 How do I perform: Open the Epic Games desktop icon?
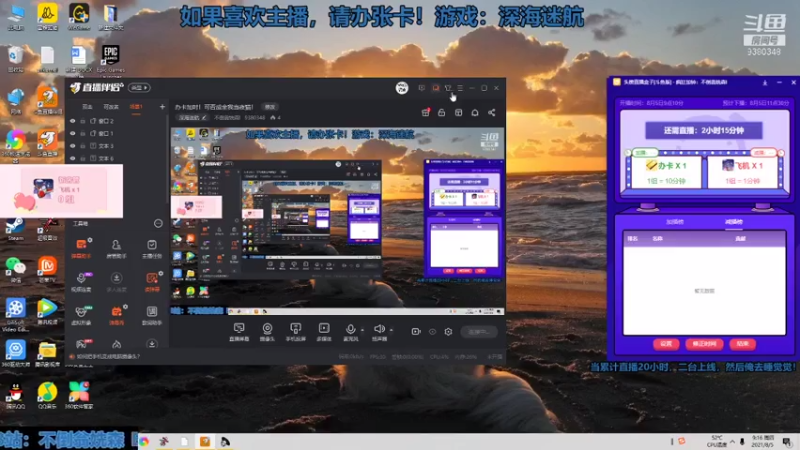110,59
